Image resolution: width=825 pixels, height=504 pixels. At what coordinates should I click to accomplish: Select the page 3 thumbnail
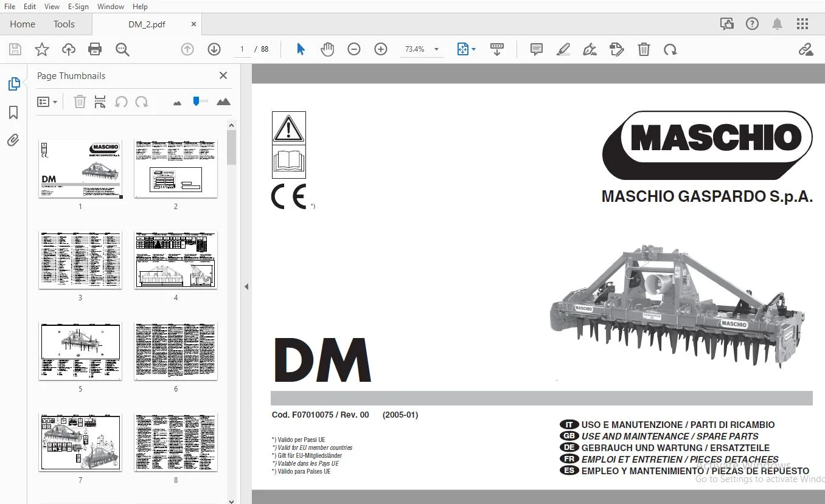pyautogui.click(x=80, y=260)
